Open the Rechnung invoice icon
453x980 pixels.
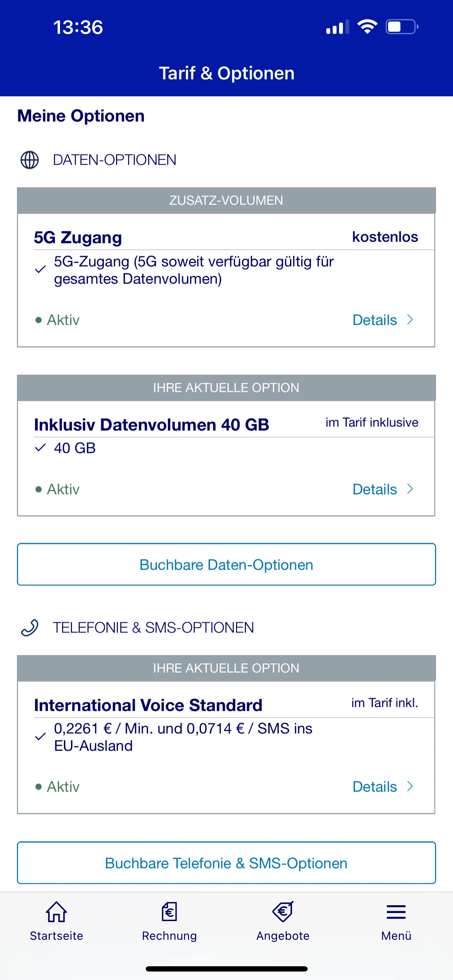[x=169, y=912]
